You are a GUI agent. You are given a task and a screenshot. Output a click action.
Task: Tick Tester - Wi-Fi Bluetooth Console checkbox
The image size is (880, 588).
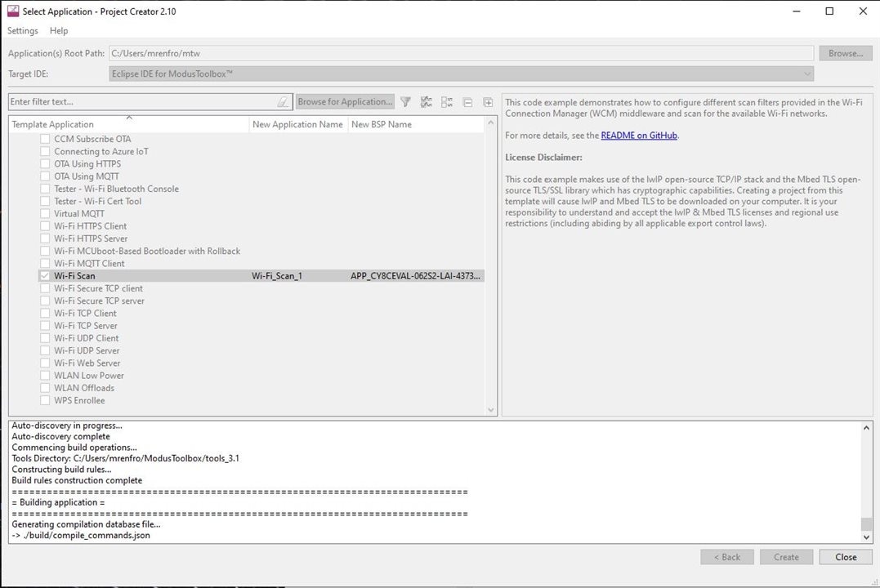[45, 189]
